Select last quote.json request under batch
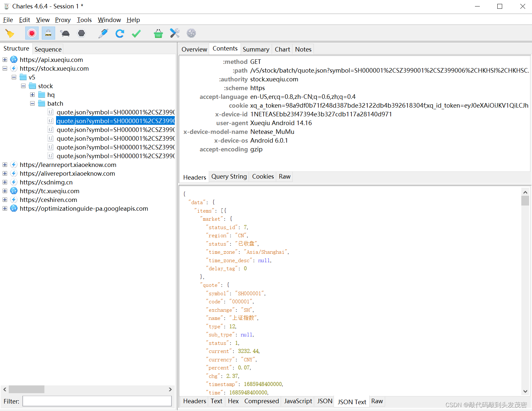Image resolution: width=532 pixels, height=411 pixels. click(115, 156)
